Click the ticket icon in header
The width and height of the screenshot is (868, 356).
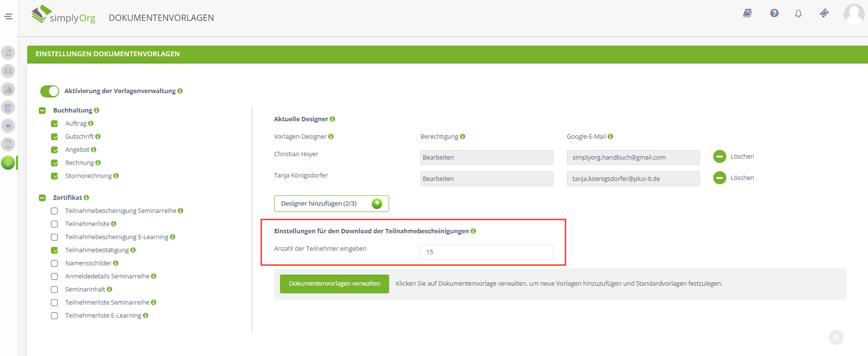point(824,13)
